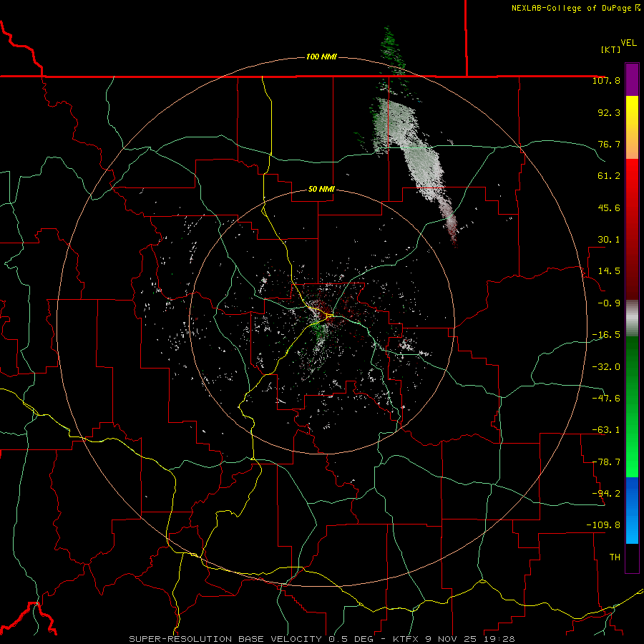The width and height of the screenshot is (644, 644).
Task: Pick the purple segment of the velocity scale
Action: point(632,80)
